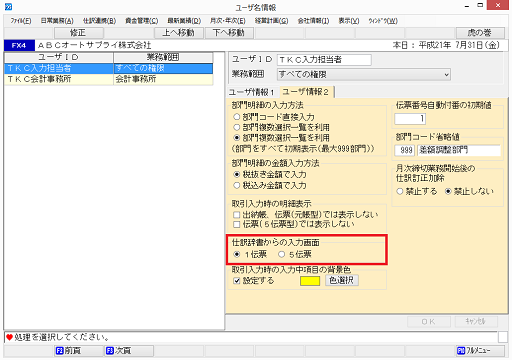Click the 下へ移動 button

coord(229,33)
